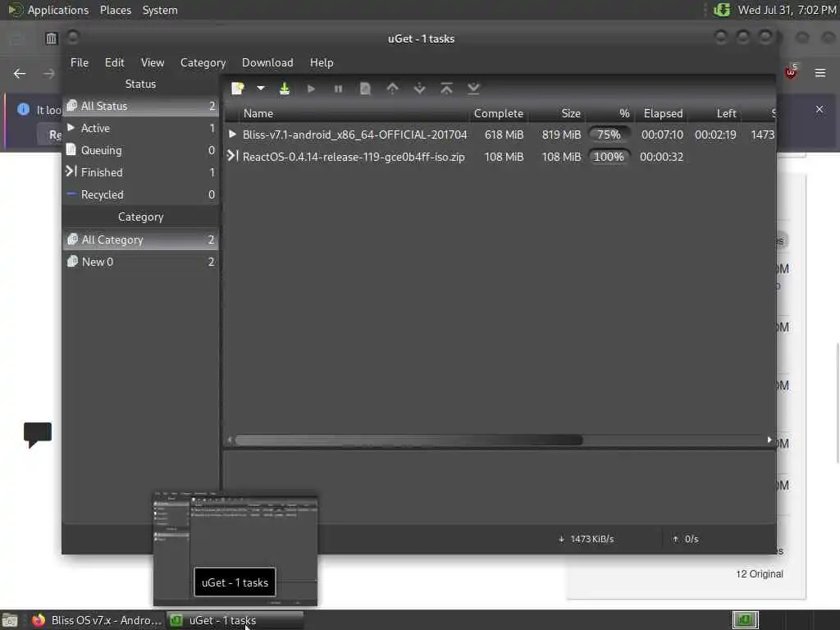Select All Category in the category list
Viewport: 840px width, 630px height.
141,240
